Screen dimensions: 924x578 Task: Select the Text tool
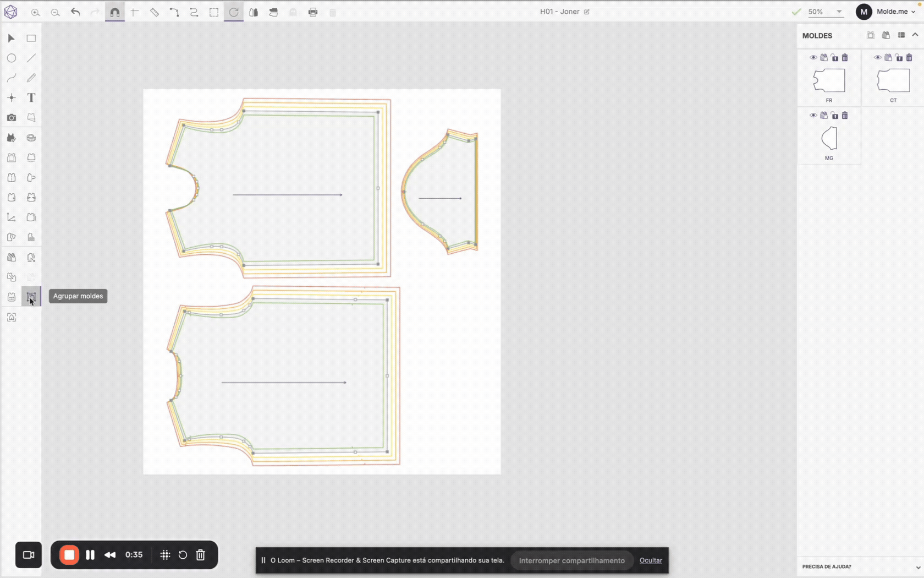point(31,98)
